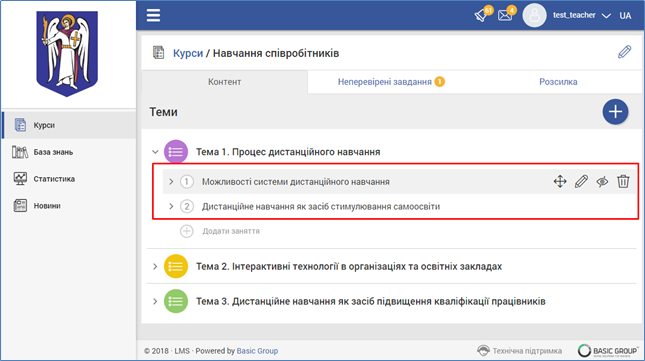Expand Тема 2 chevron
The width and height of the screenshot is (645, 361).
point(155,266)
